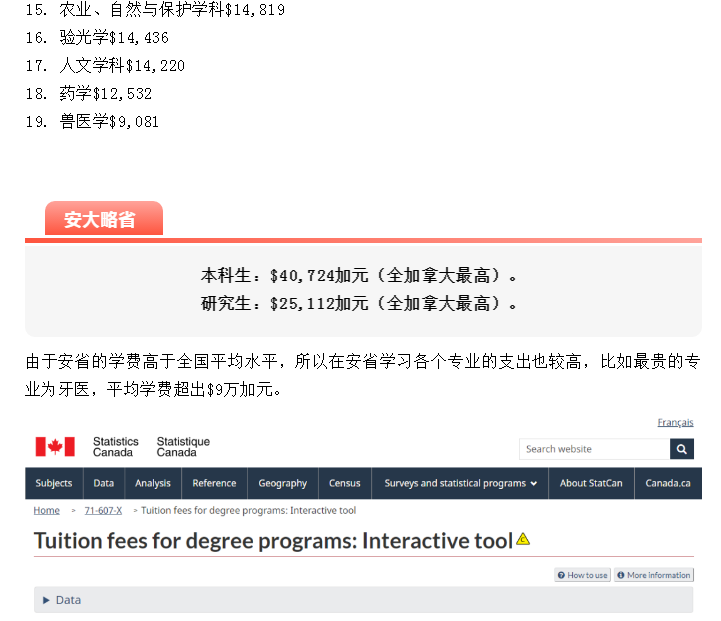Open the Subjects menu
721x621 pixels.
[x=54, y=483]
